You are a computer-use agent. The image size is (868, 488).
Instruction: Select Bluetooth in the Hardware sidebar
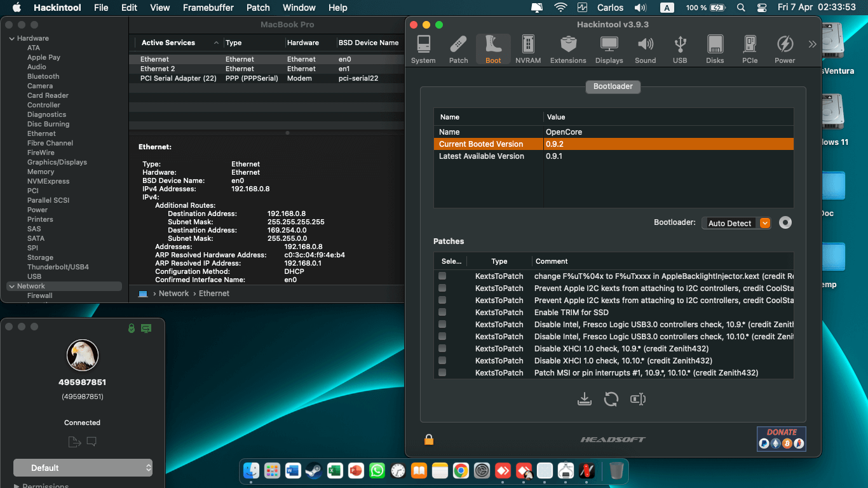43,76
